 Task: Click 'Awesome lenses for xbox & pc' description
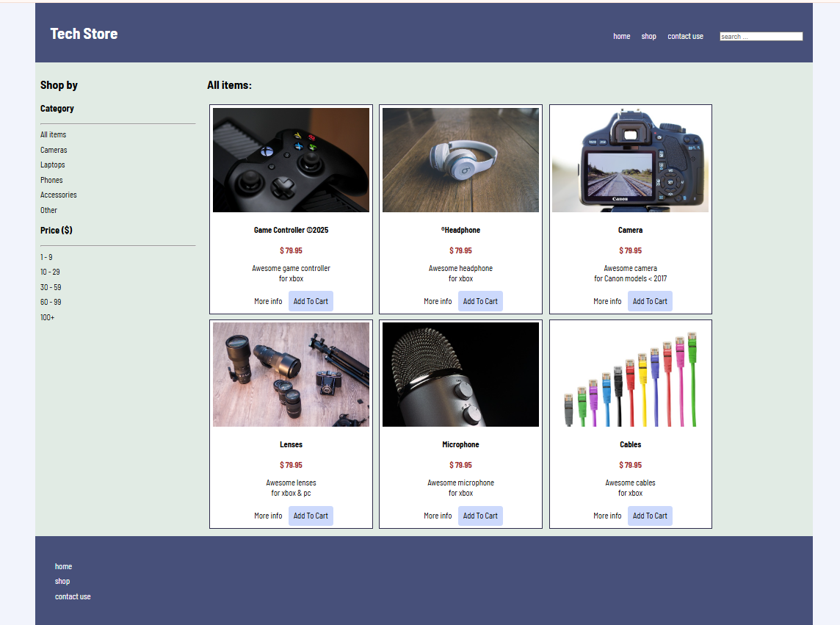(291, 488)
